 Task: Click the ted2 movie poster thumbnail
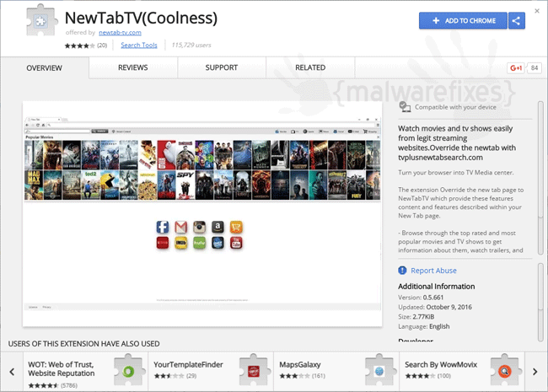coord(90,185)
